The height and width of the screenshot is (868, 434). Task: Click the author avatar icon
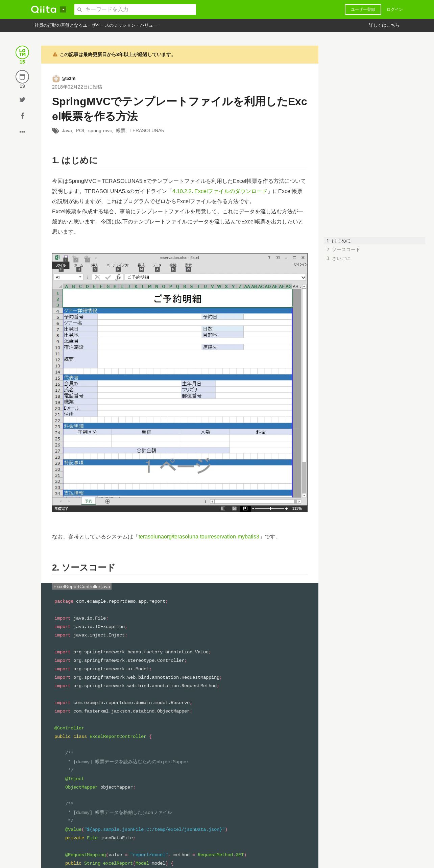click(x=56, y=78)
